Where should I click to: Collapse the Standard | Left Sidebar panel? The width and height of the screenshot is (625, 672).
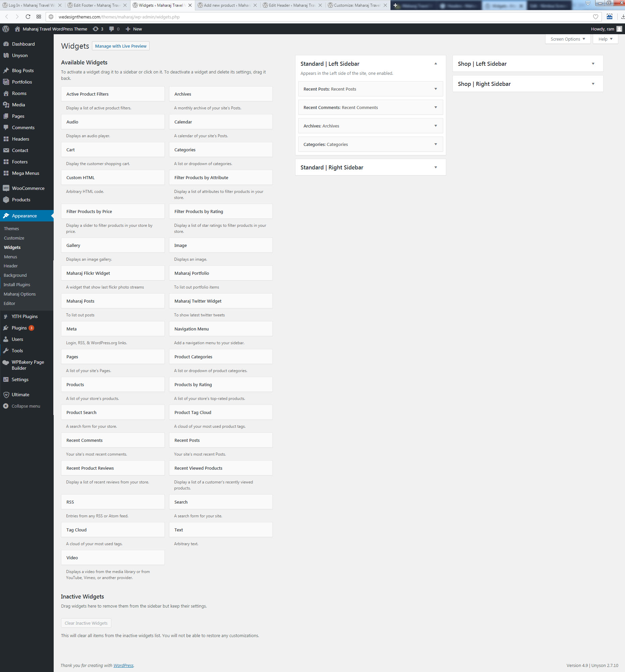point(435,63)
